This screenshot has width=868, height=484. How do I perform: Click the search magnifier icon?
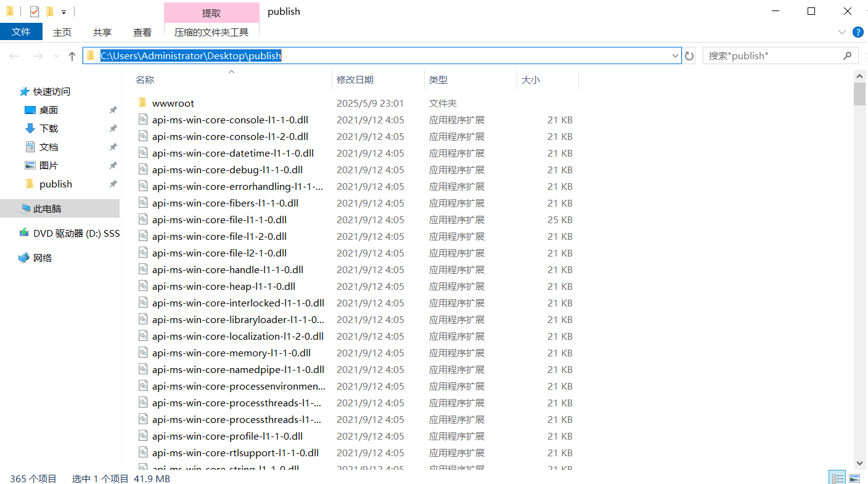pyautogui.click(x=847, y=55)
